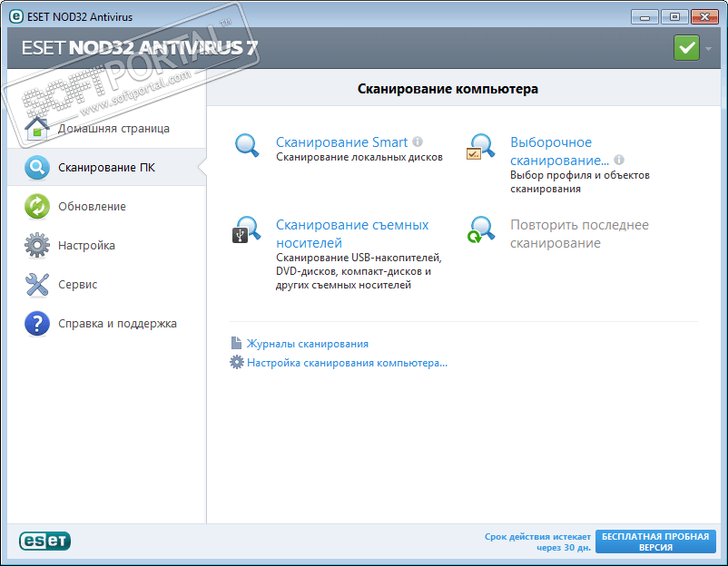The image size is (728, 566).
Task: Open Настройка сканирования компьютера link
Action: coord(348,363)
